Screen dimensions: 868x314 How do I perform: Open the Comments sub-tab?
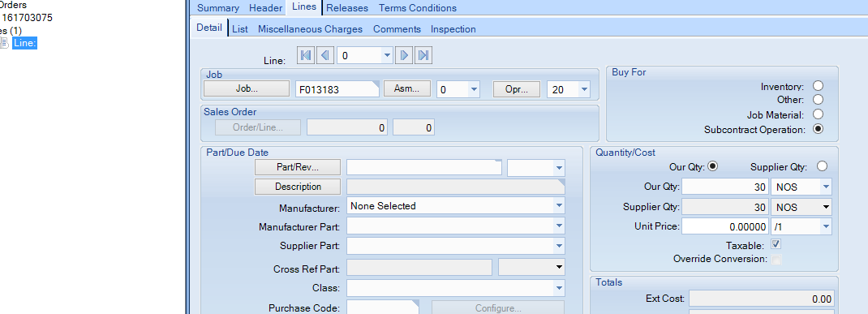(397, 28)
